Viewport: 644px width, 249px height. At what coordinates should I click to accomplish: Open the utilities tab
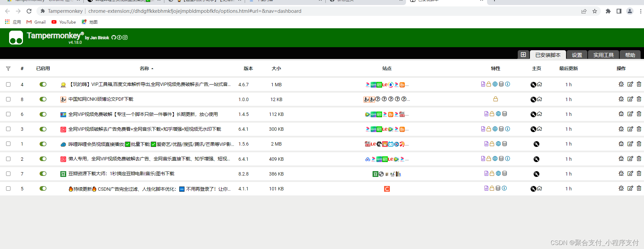click(603, 55)
